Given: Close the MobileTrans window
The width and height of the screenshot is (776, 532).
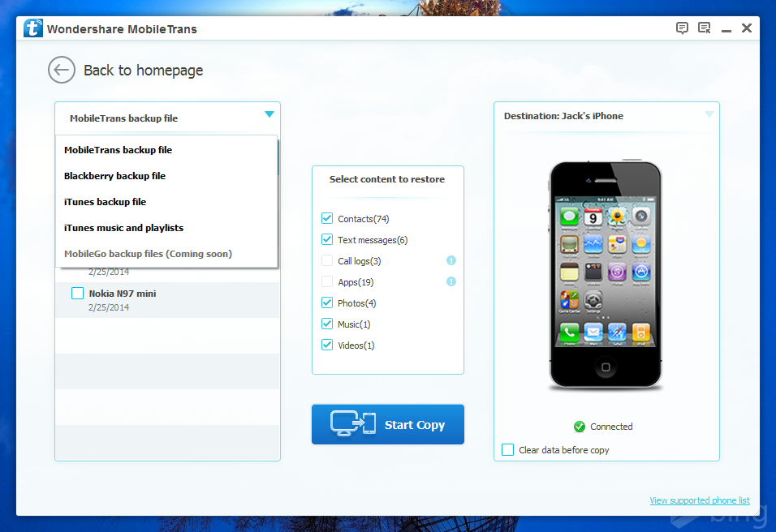Looking at the screenshot, I should (x=747, y=28).
